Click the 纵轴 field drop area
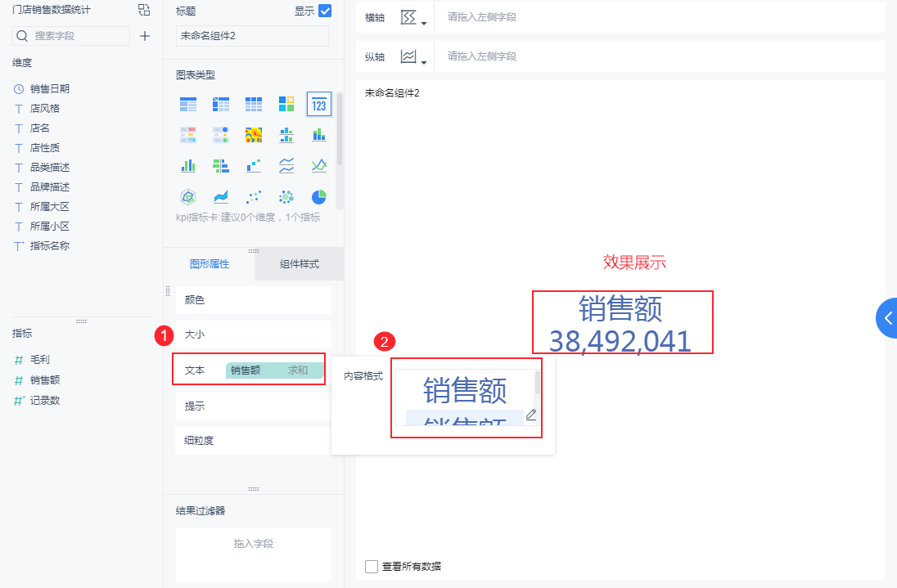Viewport: 897px width, 588px height. (x=659, y=56)
